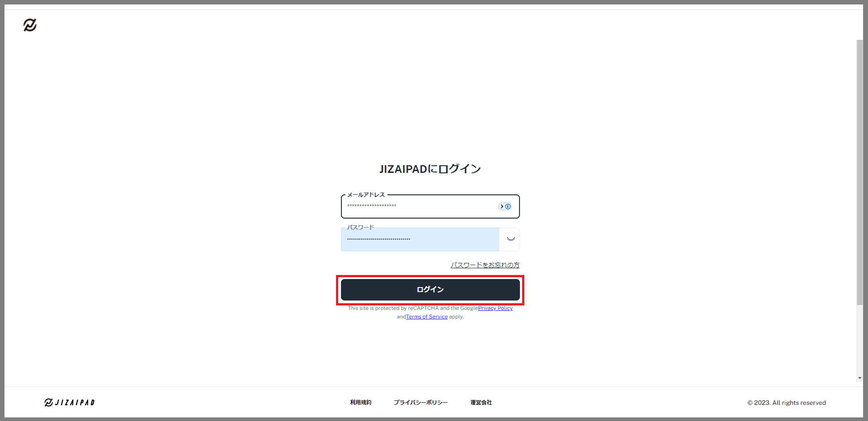Click the JIZAIPAD logo icon at top left
868x421 pixels.
click(30, 25)
